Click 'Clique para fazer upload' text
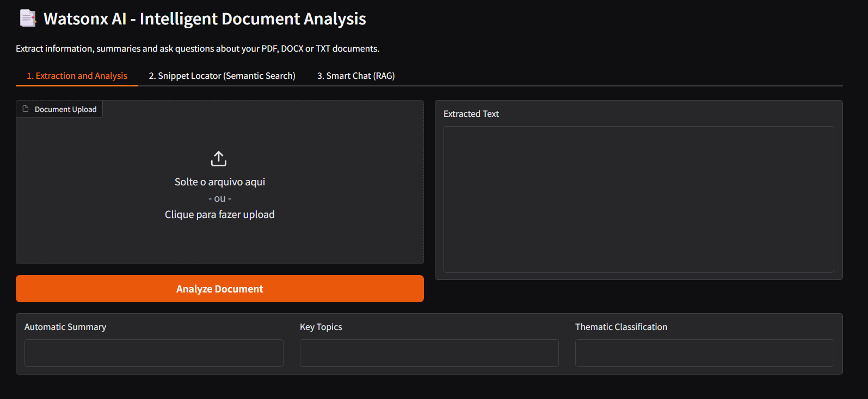The height and width of the screenshot is (399, 868). coord(220,215)
